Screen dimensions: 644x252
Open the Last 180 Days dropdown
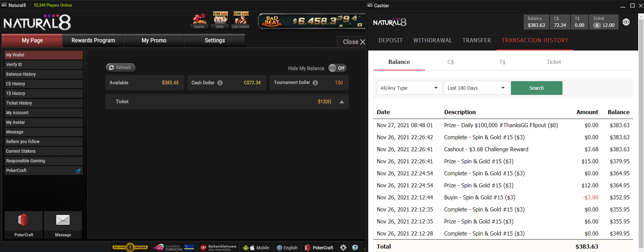click(x=476, y=88)
